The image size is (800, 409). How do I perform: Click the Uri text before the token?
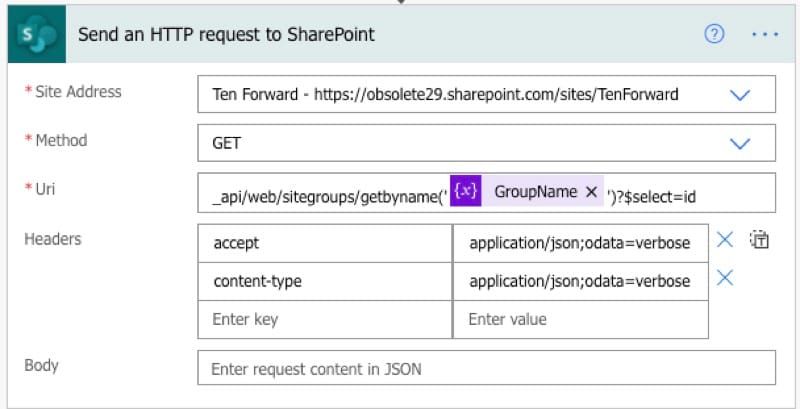(330, 197)
